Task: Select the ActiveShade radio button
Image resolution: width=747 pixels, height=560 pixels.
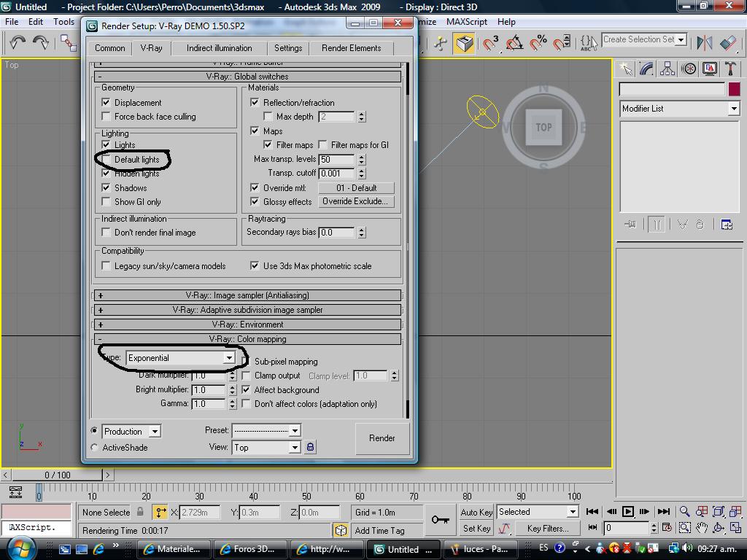Action: click(x=94, y=447)
